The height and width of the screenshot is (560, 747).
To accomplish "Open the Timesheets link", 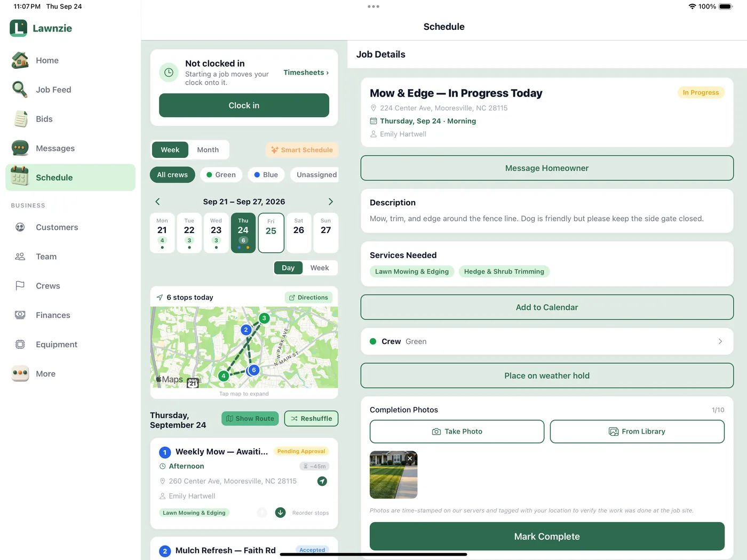I will (306, 73).
